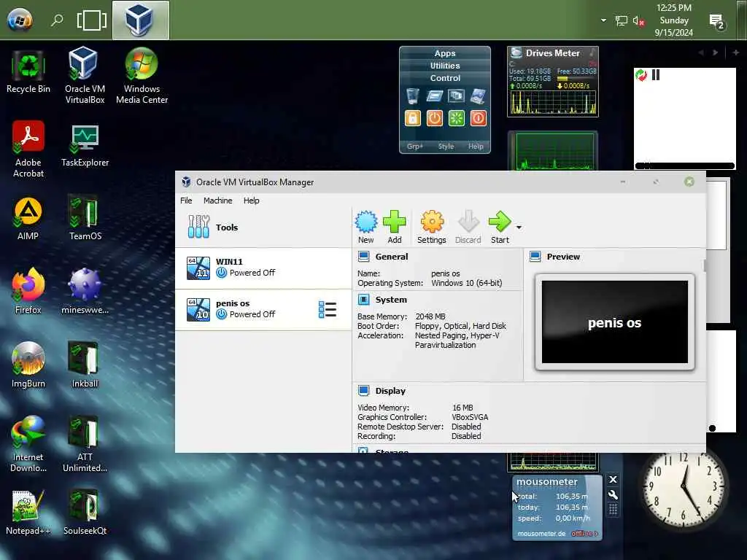Select the penis os virtual machine
This screenshot has height=560, width=747.
pos(263,309)
